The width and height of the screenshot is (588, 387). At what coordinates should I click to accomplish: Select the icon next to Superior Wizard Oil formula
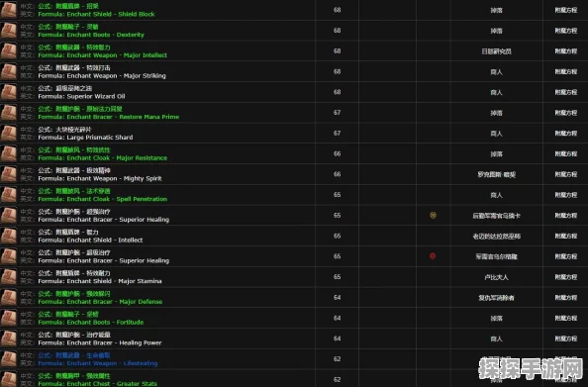point(9,92)
